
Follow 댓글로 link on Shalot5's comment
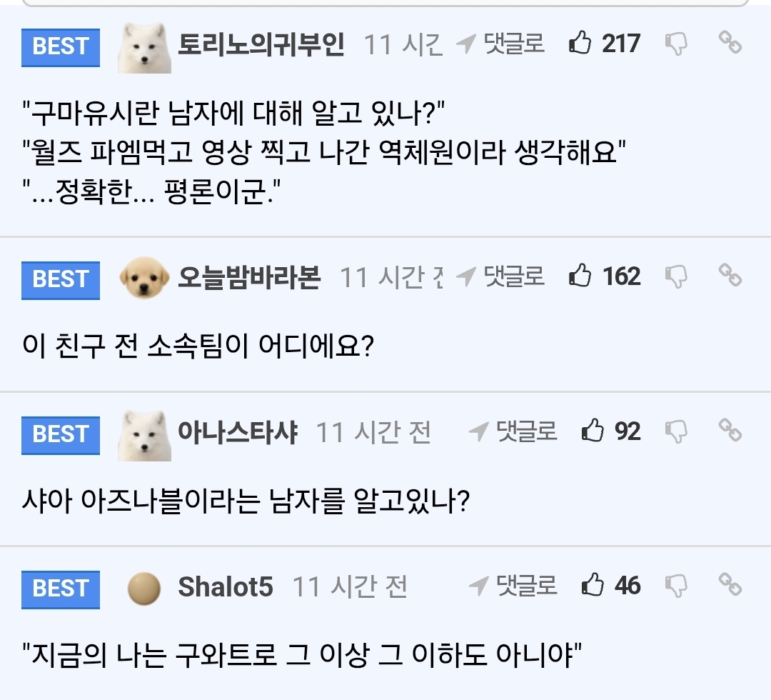click(513, 586)
